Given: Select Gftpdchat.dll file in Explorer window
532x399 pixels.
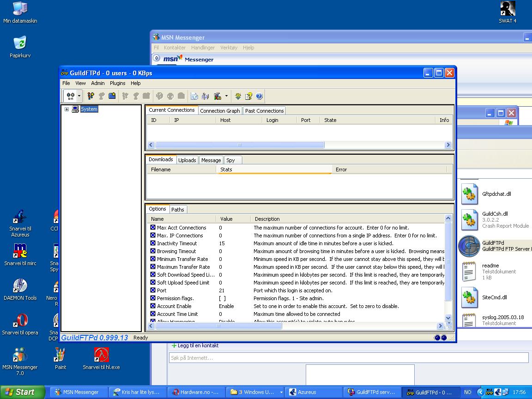Looking at the screenshot, I should [x=486, y=194].
